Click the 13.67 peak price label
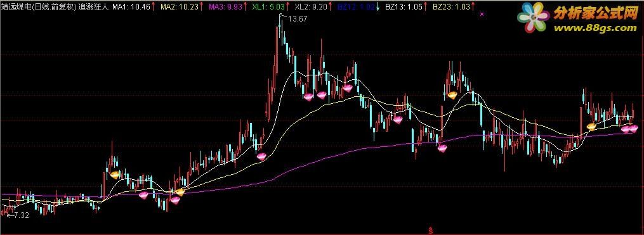 298,19
